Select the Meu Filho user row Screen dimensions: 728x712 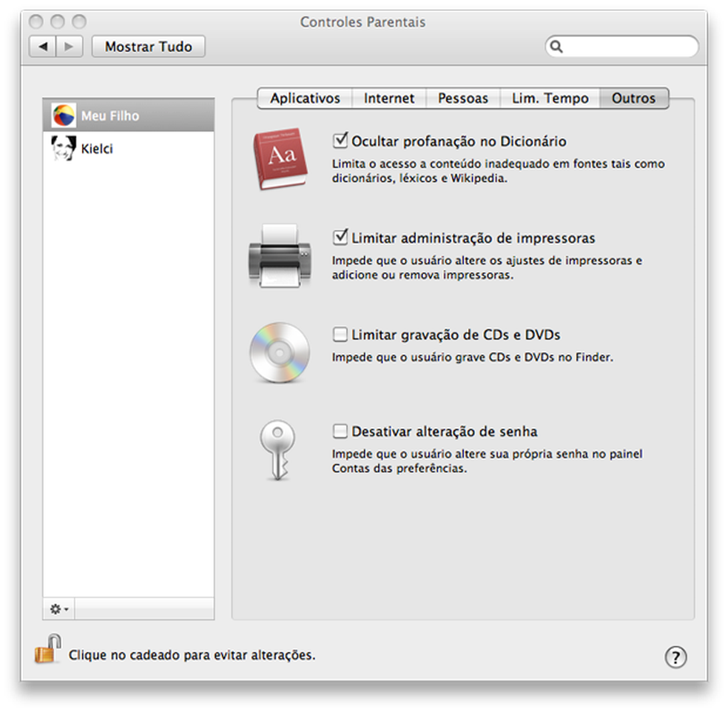coord(129,115)
